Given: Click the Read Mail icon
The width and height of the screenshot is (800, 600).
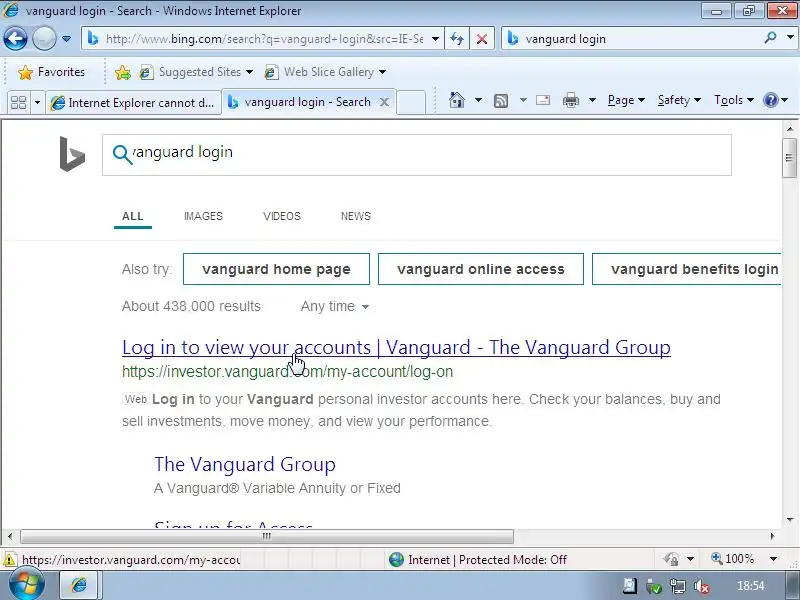Looking at the screenshot, I should 543,100.
